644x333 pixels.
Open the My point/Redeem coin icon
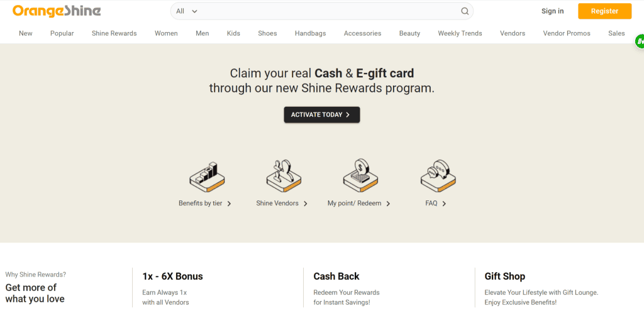pos(360,175)
